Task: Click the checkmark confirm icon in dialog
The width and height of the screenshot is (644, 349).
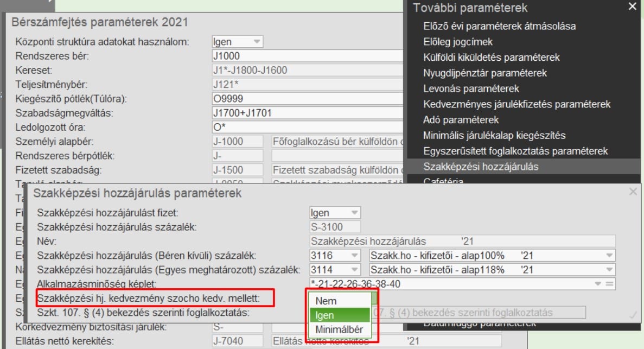Action: (632, 314)
